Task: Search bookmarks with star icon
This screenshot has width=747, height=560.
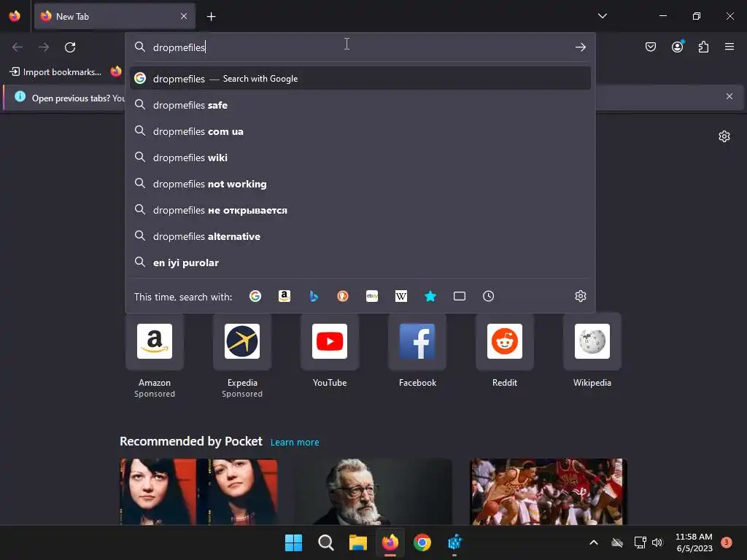Action: (430, 296)
